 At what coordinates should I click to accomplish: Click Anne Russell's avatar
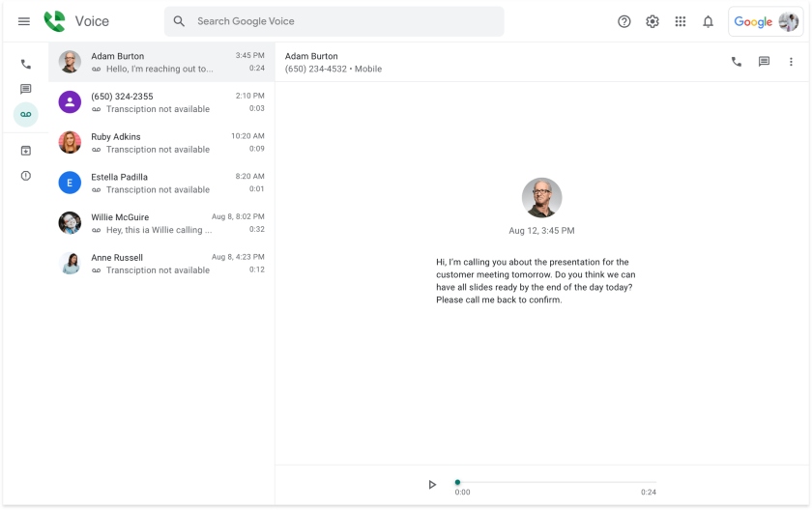pos(70,264)
